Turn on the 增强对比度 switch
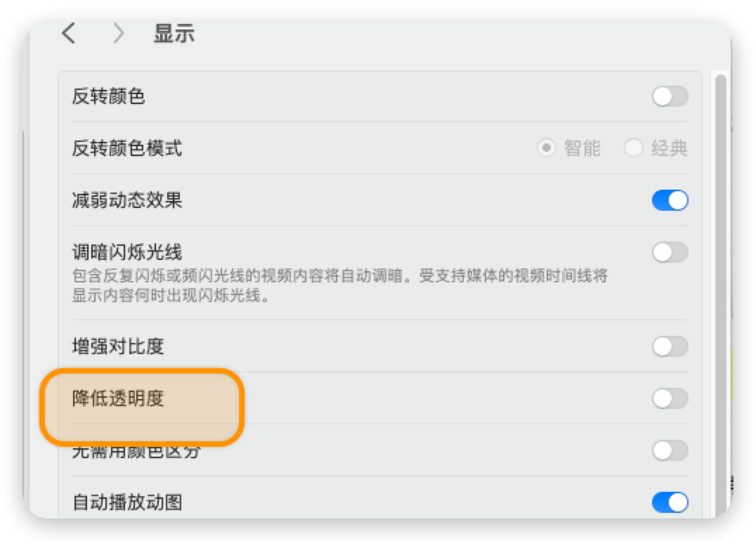The image size is (756, 541). point(670,346)
